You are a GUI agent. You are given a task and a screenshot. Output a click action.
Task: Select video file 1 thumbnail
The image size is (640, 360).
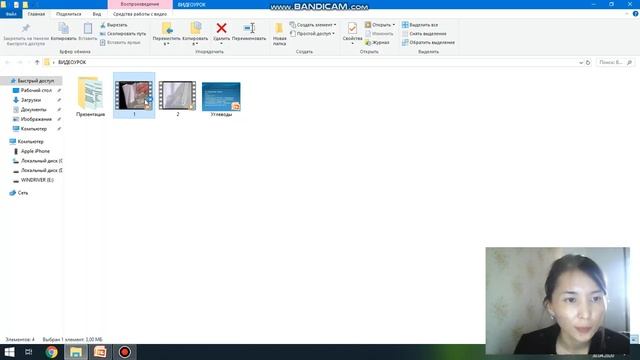tap(134, 96)
